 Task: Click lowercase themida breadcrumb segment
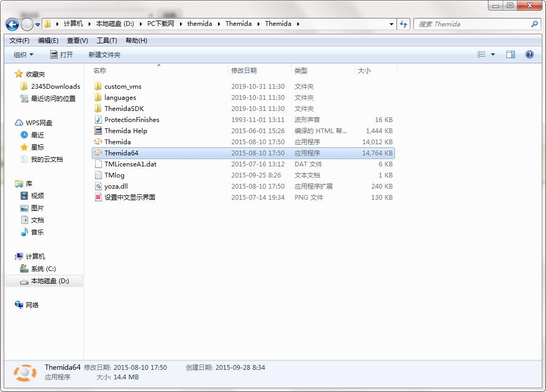point(200,24)
